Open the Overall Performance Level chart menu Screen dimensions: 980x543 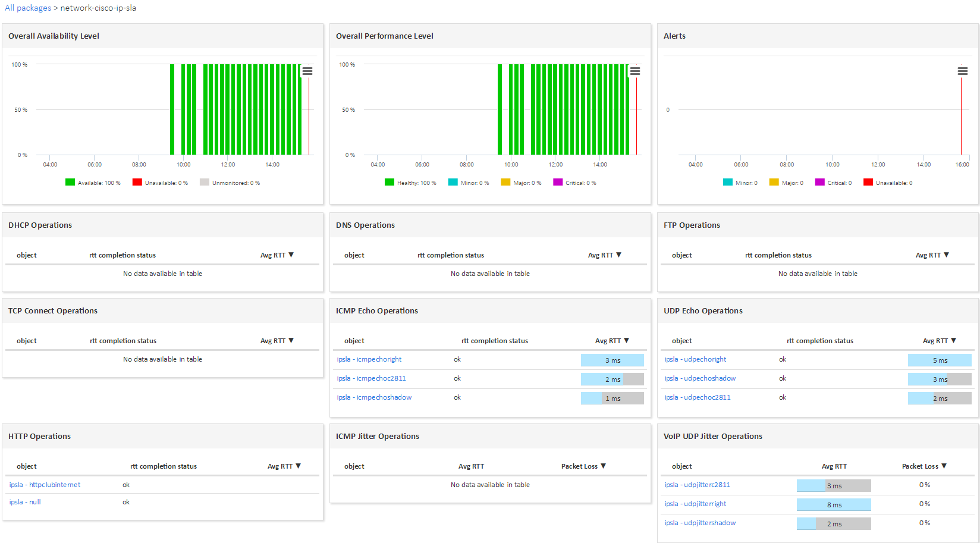pos(635,71)
